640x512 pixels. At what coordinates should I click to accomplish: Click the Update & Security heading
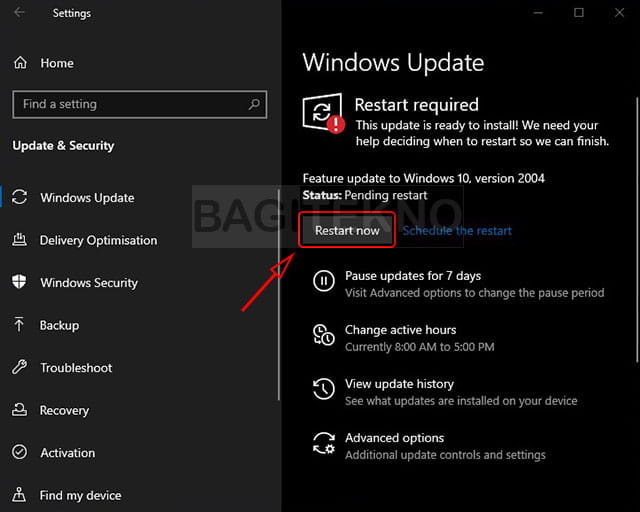tap(63, 146)
